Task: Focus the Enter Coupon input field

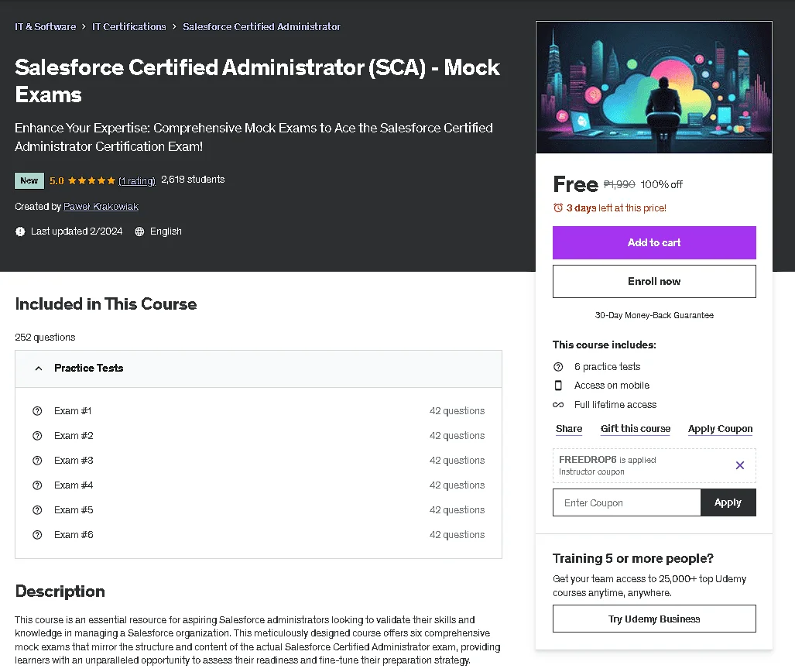Action: (x=627, y=502)
